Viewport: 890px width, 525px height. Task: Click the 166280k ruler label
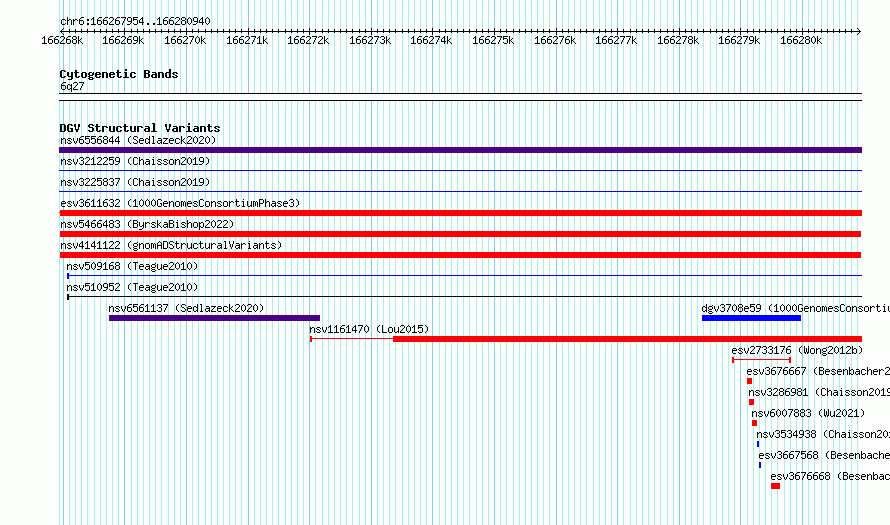[801, 40]
